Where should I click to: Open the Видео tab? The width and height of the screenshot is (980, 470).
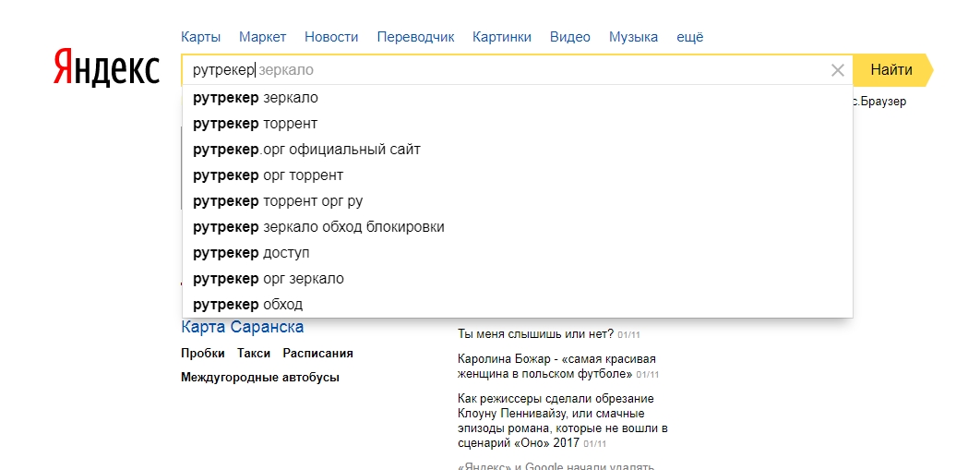click(x=570, y=37)
